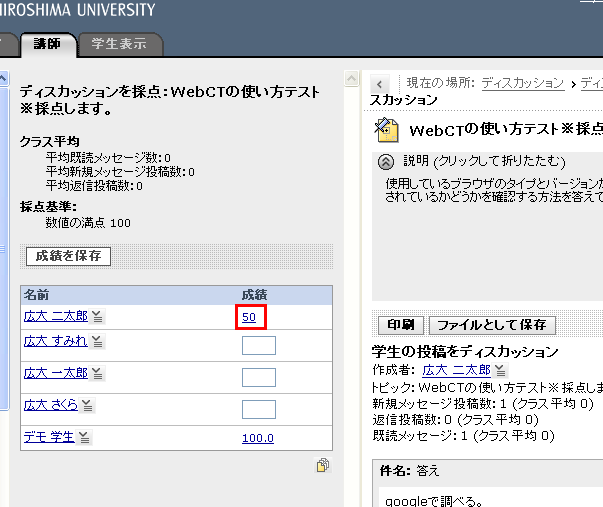Image resolution: width=603 pixels, height=507 pixels.
Task: Click the 名前 column header
Action: [37, 295]
